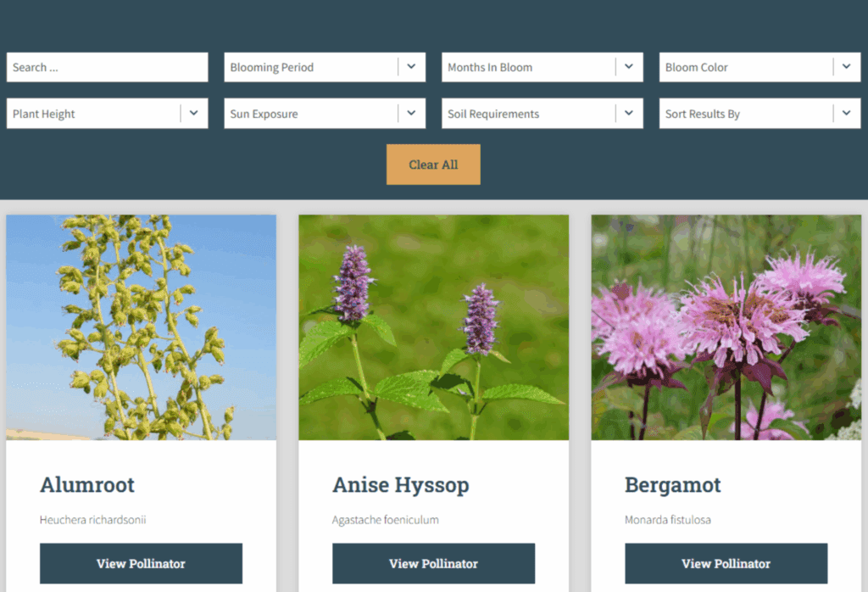
Task: Click the Sun Exposure chevron arrow
Action: tap(412, 113)
